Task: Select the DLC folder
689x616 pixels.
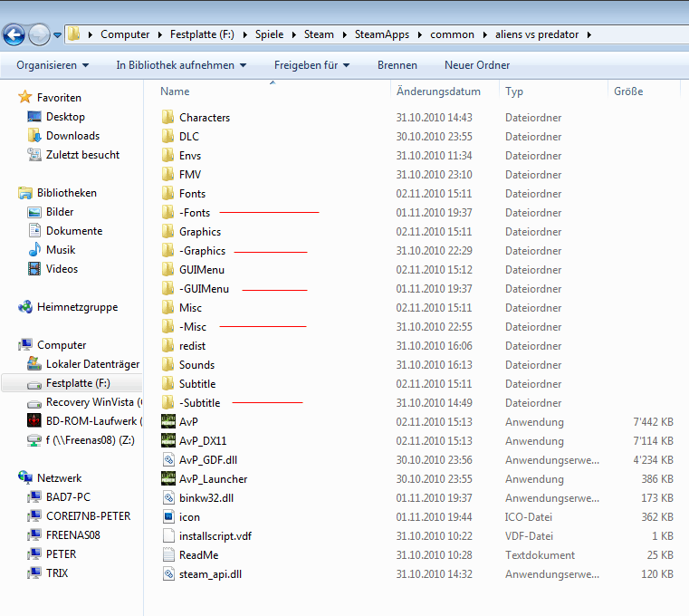Action: [189, 136]
